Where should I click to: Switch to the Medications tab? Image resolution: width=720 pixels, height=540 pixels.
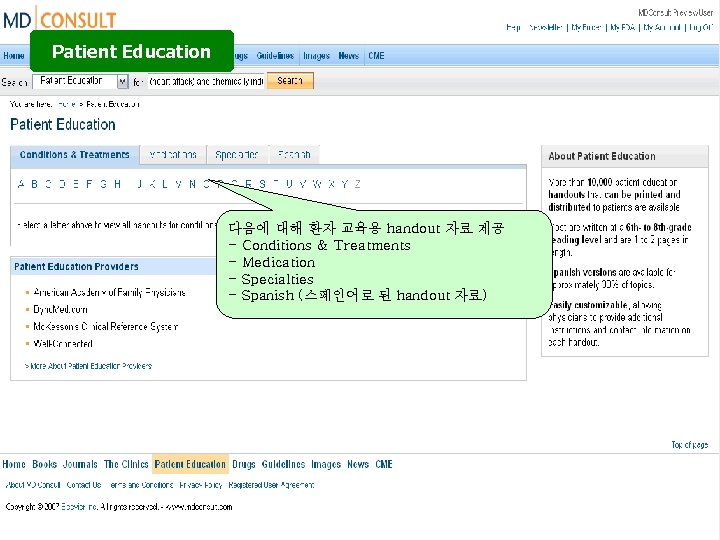[x=173, y=155]
